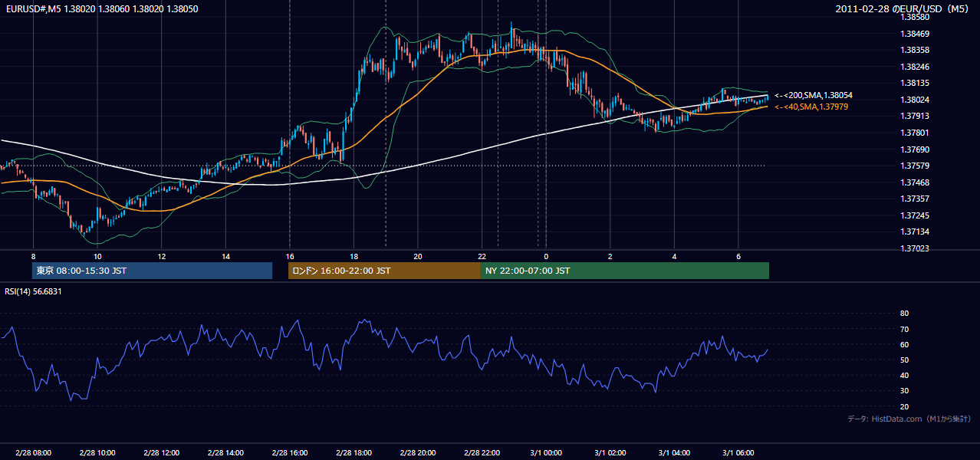Click the 2/28 12:00 time label
Image resolution: width=980 pixels, height=460 pixels.
[161, 452]
